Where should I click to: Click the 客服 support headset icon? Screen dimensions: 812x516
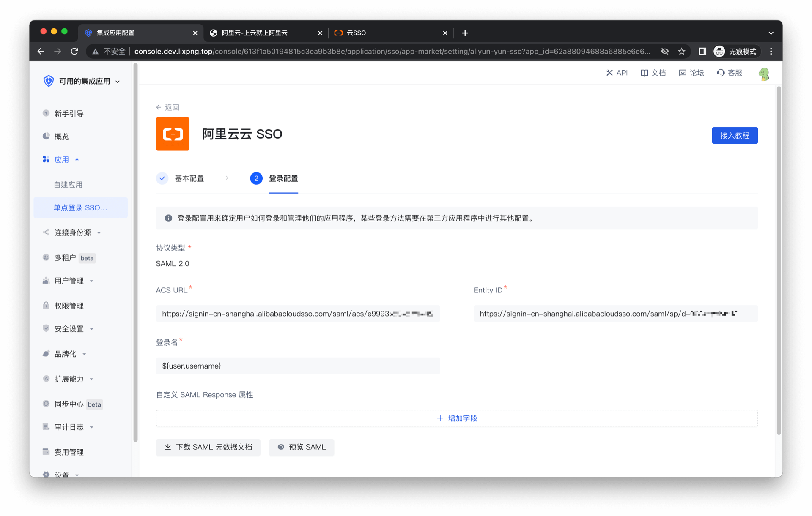pos(721,73)
